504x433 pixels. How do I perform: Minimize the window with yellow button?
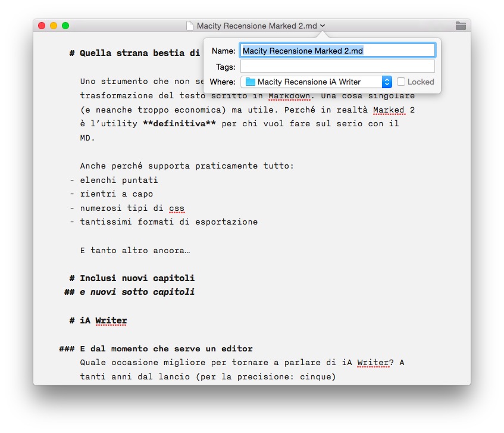[54, 26]
